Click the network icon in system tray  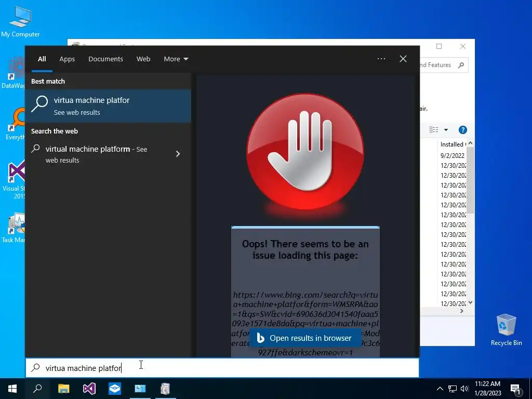pyautogui.click(x=453, y=389)
